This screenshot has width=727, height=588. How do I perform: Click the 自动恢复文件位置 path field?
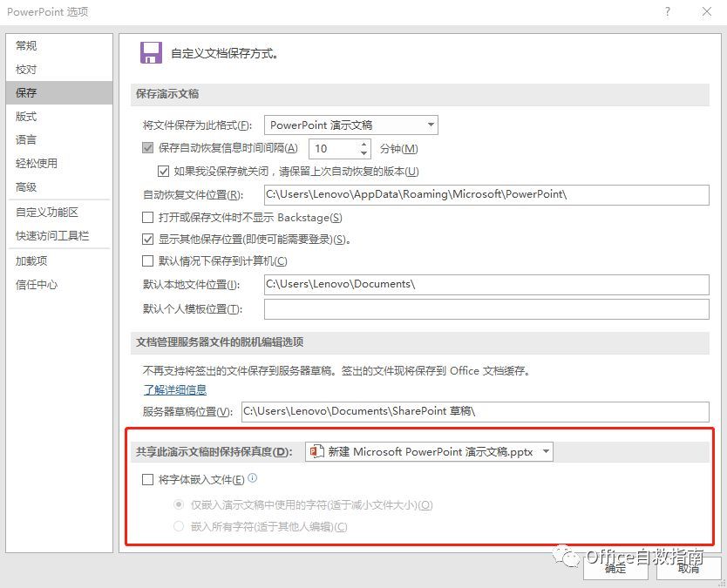pos(486,195)
